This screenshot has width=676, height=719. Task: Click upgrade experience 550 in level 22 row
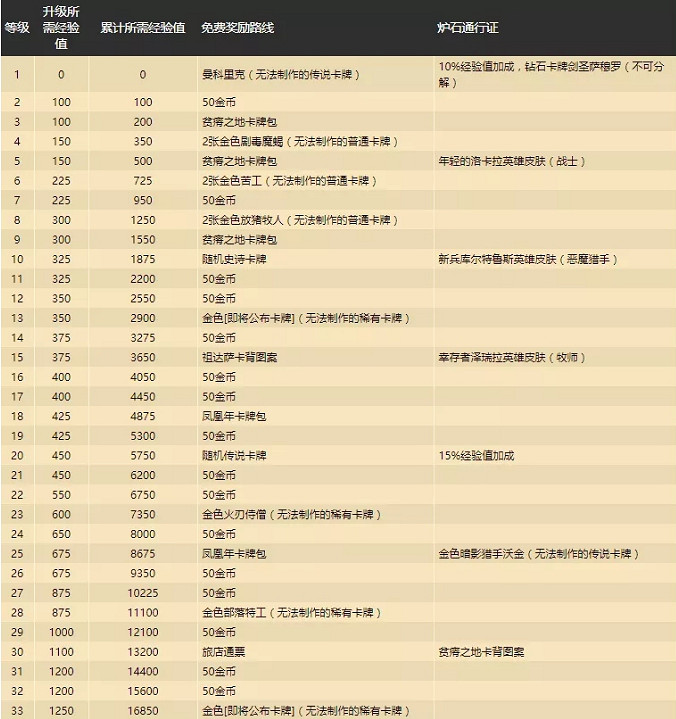click(61, 495)
